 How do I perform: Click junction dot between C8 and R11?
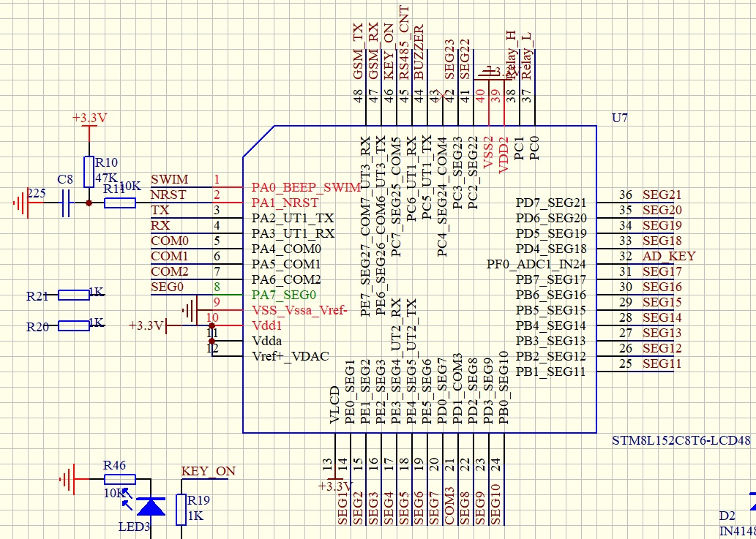pyautogui.click(x=89, y=203)
